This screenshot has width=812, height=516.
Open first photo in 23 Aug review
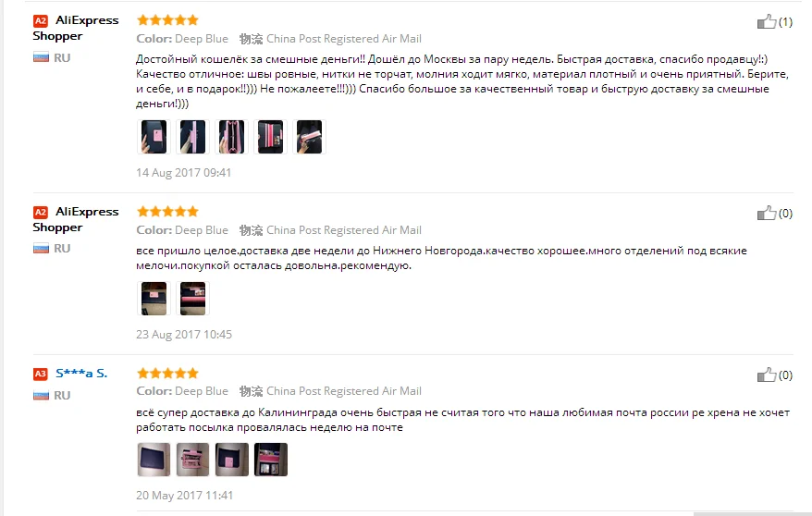click(x=154, y=299)
